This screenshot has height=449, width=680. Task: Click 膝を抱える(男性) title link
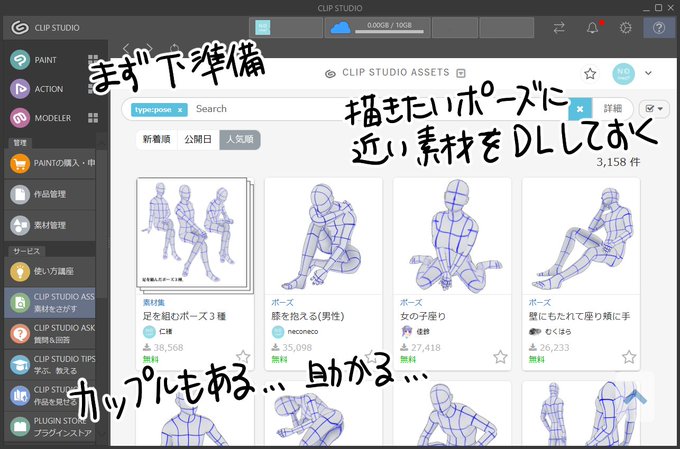(x=307, y=316)
